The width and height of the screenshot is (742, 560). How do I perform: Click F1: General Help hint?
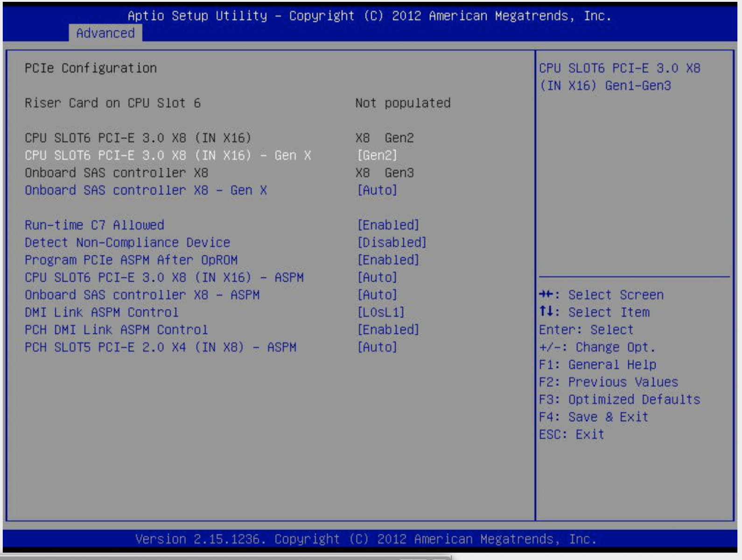[x=598, y=364]
